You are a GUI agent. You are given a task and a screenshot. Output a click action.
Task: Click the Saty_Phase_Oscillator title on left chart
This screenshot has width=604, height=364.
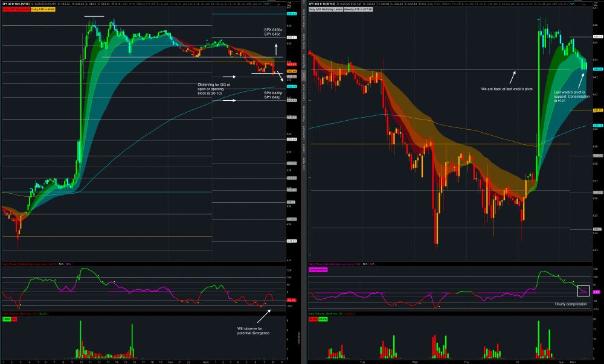click(x=25, y=264)
